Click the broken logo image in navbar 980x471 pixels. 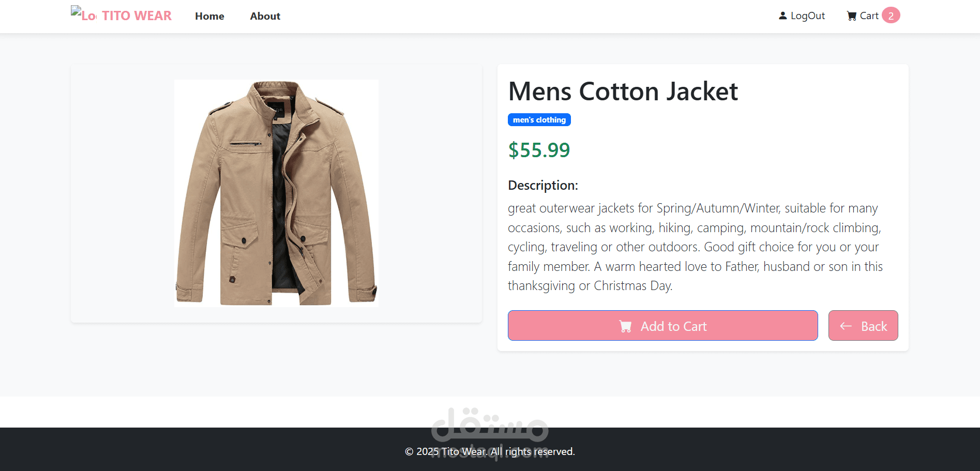pyautogui.click(x=83, y=14)
